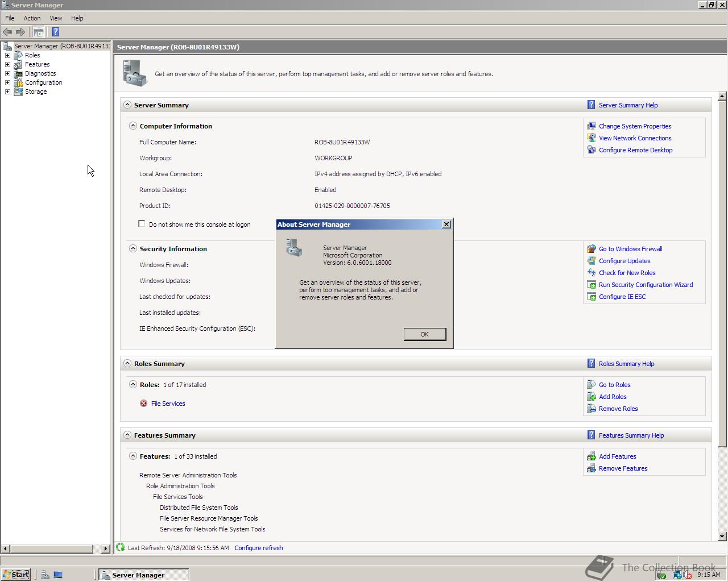Click Go to Windows Firewall icon
Viewport: 728px width, 582px height.
point(591,249)
